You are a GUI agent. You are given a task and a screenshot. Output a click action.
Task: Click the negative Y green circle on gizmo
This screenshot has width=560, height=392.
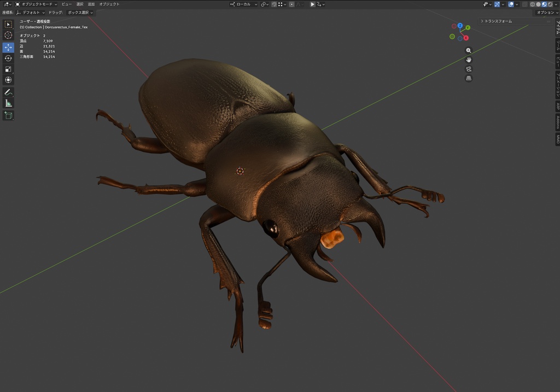tap(452, 37)
